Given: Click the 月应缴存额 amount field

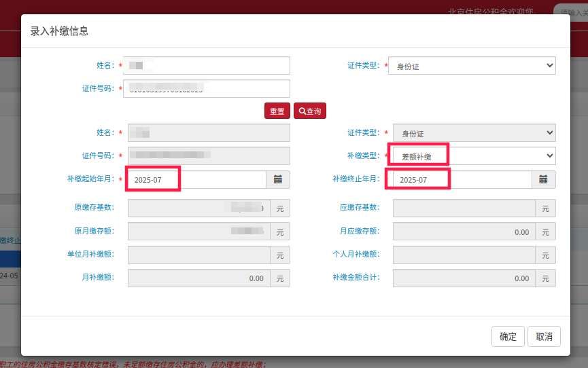Looking at the screenshot, I should [x=464, y=232].
